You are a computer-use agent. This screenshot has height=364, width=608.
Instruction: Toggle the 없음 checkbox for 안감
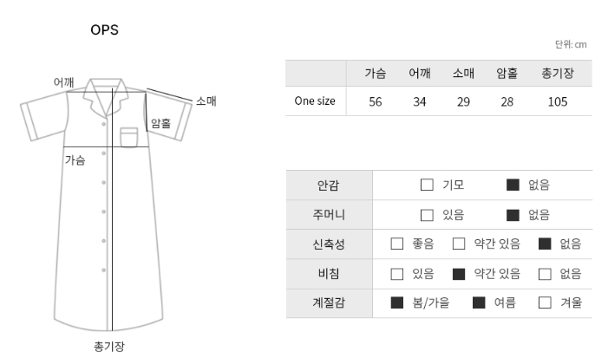(x=513, y=185)
